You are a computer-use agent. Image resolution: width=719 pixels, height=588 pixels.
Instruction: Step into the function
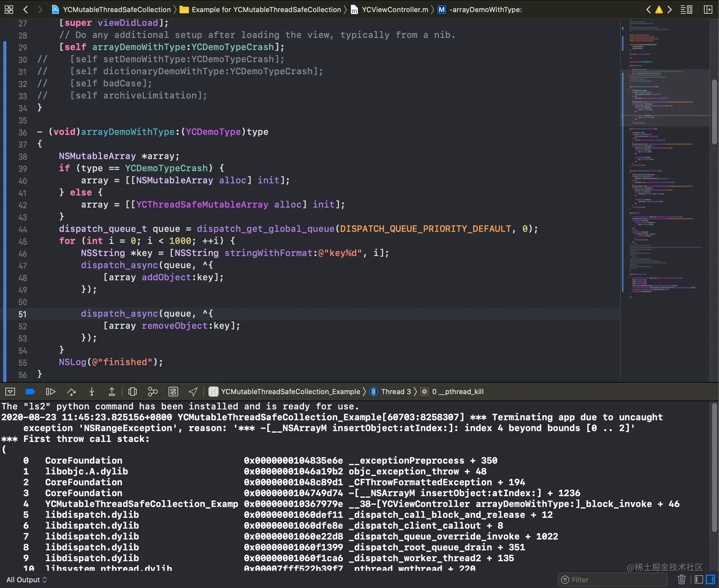pyautogui.click(x=92, y=392)
